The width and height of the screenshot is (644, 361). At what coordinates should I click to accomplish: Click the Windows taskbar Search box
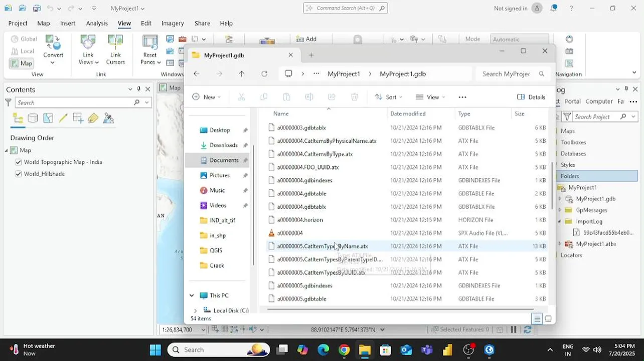(x=218, y=349)
